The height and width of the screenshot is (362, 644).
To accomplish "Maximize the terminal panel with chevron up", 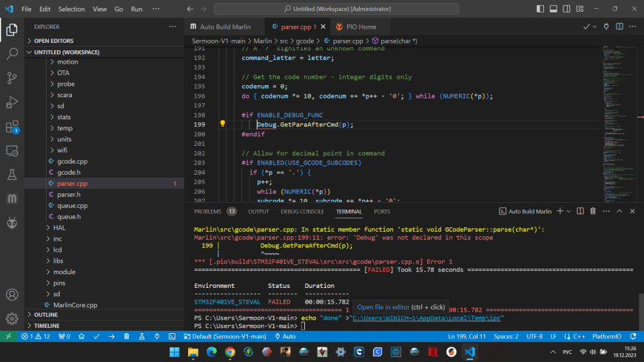I will coord(620,211).
